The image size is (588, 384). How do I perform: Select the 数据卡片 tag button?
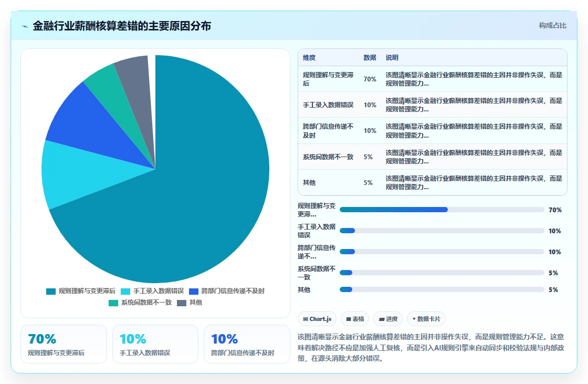[426, 319]
